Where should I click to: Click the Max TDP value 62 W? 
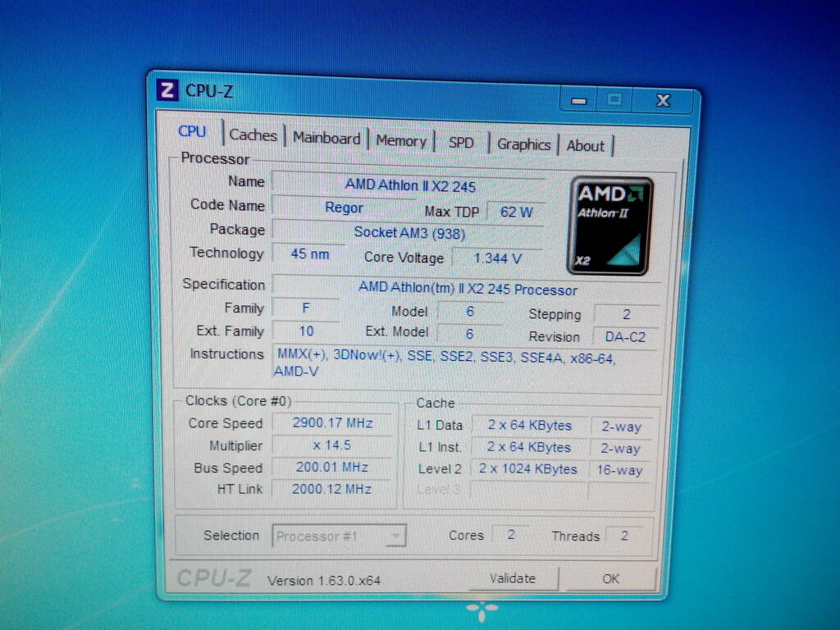click(517, 212)
